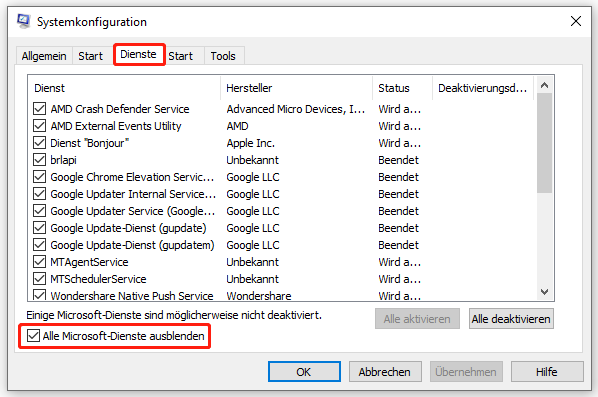Click the Advanced Micro Devices, I... cell

(x=296, y=109)
